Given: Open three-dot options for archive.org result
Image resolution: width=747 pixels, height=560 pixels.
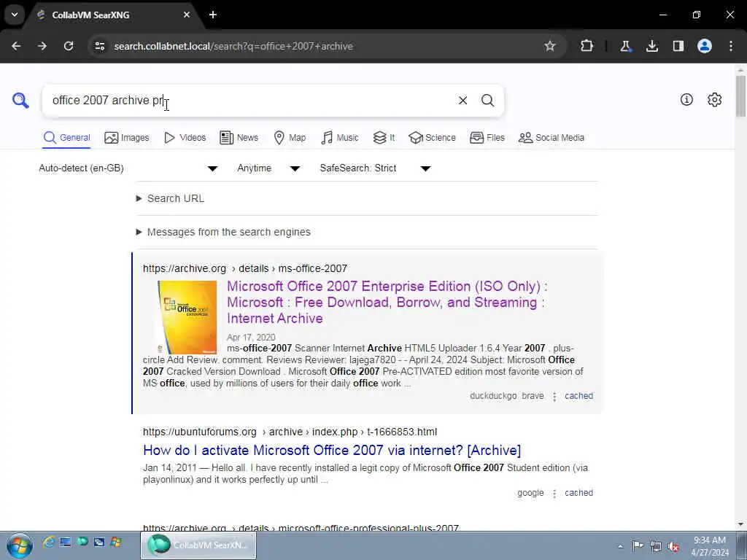Looking at the screenshot, I should point(554,396).
